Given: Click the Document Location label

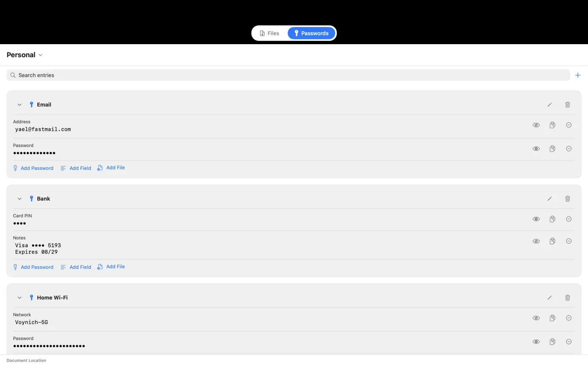Looking at the screenshot, I should coord(26,361).
